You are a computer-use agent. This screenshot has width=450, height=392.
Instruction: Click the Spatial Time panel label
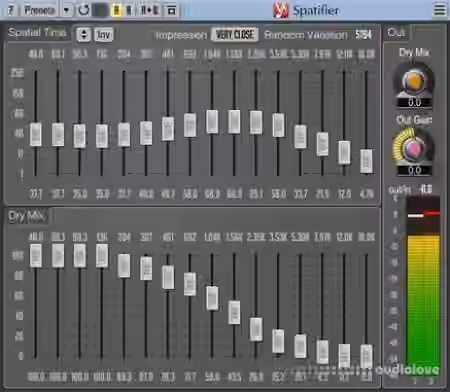[37, 33]
